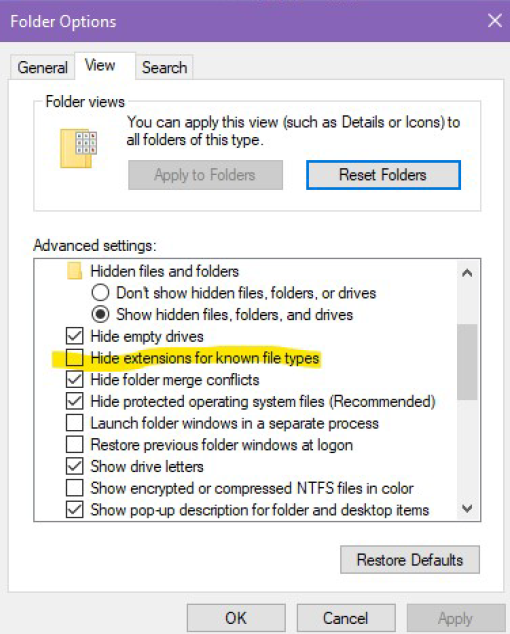Image resolution: width=510 pixels, height=634 pixels.
Task: Click the Hidden files and folders folder icon
Action: click(74, 271)
